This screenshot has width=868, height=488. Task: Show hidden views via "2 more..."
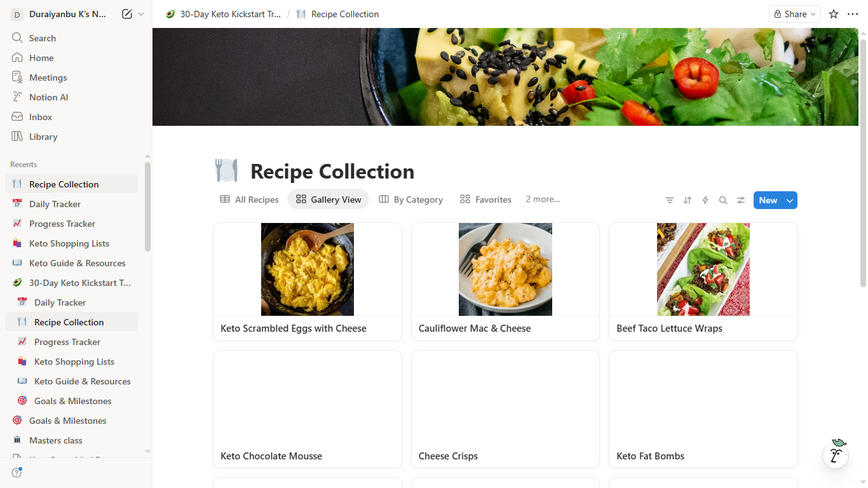click(543, 200)
